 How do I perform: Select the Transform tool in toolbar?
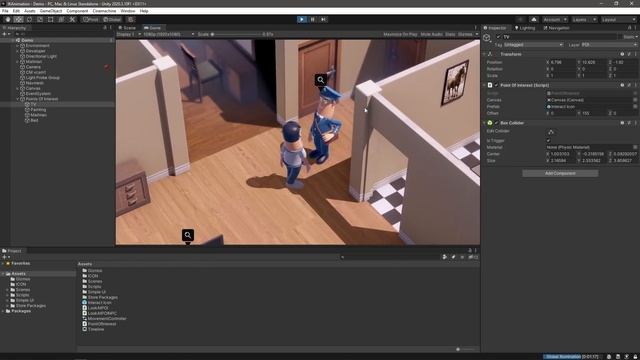(61, 19)
